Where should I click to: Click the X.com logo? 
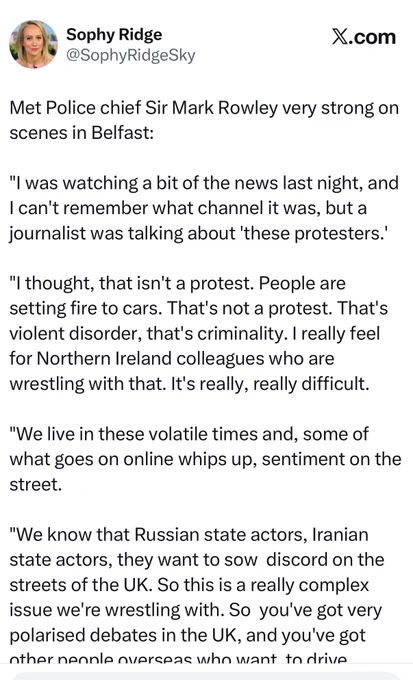364,37
